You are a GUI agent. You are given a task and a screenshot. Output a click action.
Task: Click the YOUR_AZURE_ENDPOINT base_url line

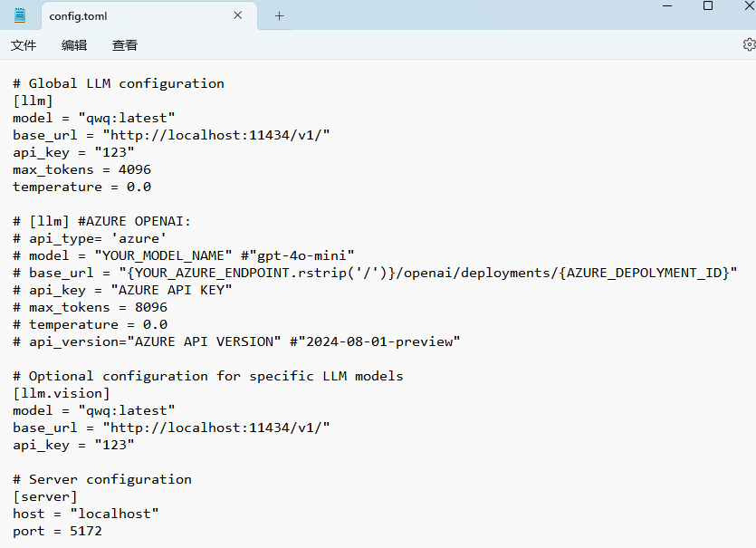click(375, 273)
